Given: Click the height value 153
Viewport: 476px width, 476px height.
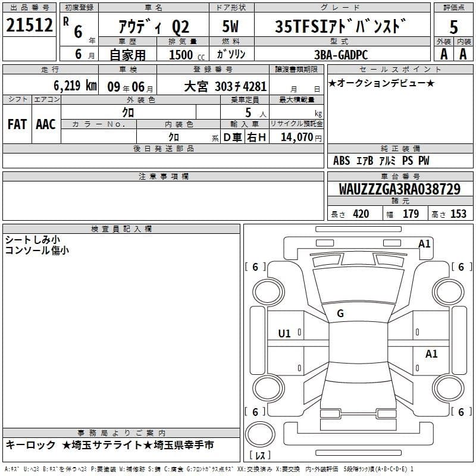Looking at the screenshot, I should [x=458, y=214].
